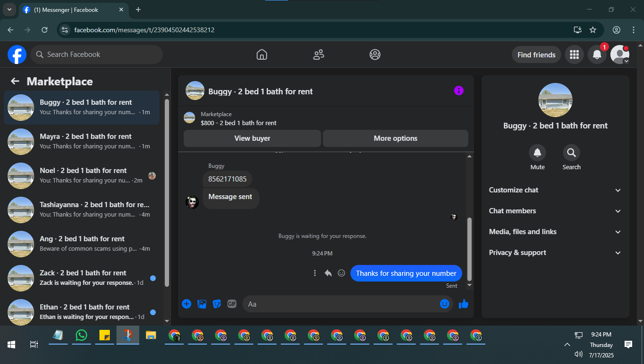Image resolution: width=644 pixels, height=364 pixels.
Task: Reply to the 'Thanks for sharing your number' message
Action: (328, 273)
